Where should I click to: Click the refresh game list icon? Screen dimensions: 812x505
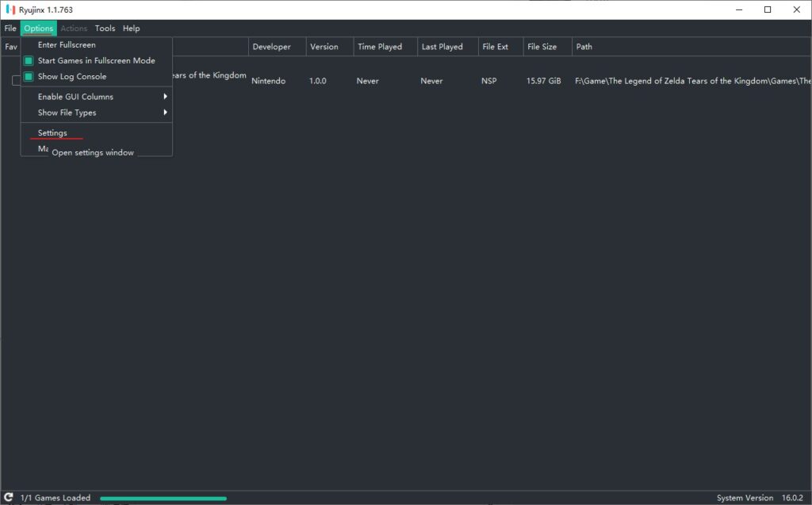pyautogui.click(x=8, y=497)
